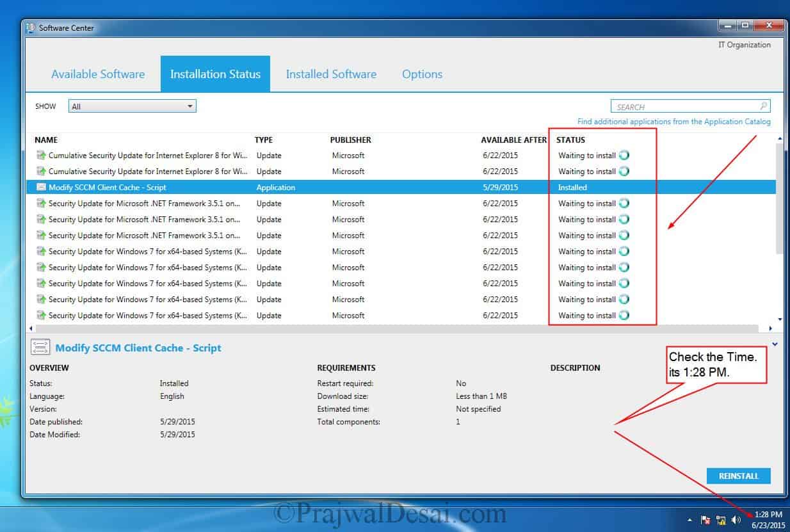
Task: Click the 5/29/2015 date cell in the selected row
Action: pos(501,188)
